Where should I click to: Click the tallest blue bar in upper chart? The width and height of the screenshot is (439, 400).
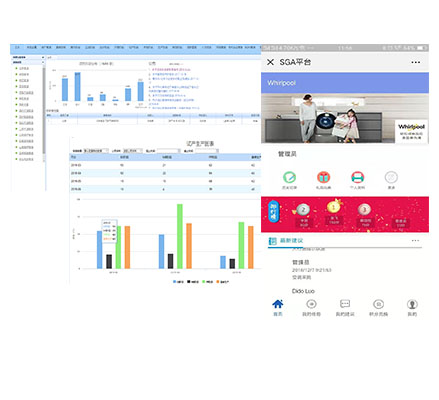coord(77,87)
